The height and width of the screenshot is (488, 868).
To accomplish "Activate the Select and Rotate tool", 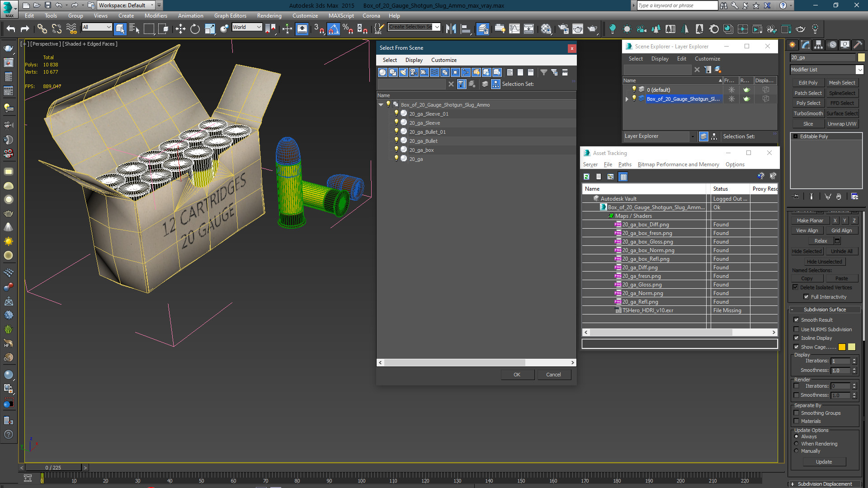I will coord(195,29).
